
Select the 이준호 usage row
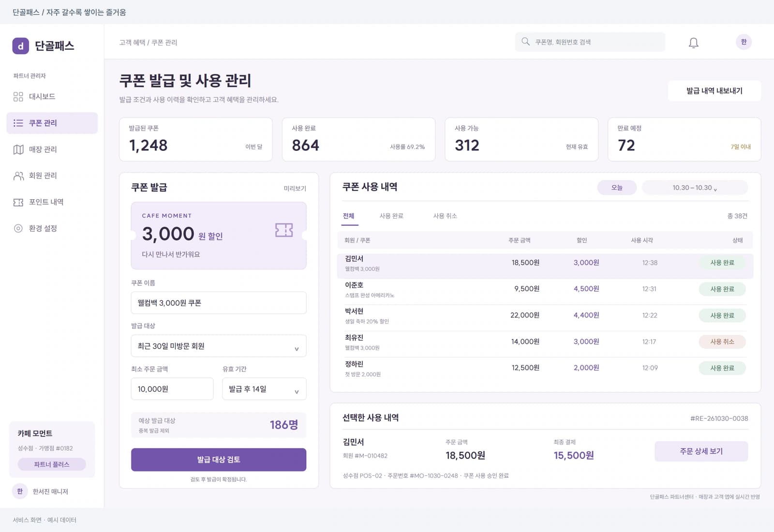pos(545,292)
